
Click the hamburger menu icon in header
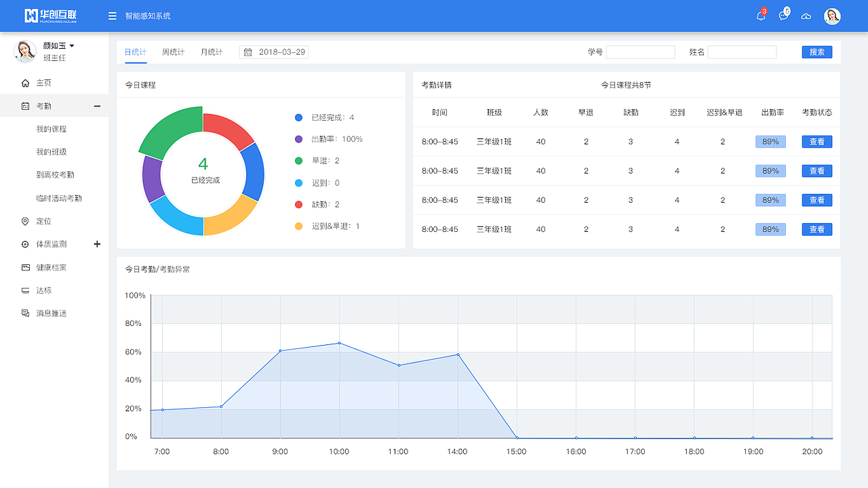113,16
